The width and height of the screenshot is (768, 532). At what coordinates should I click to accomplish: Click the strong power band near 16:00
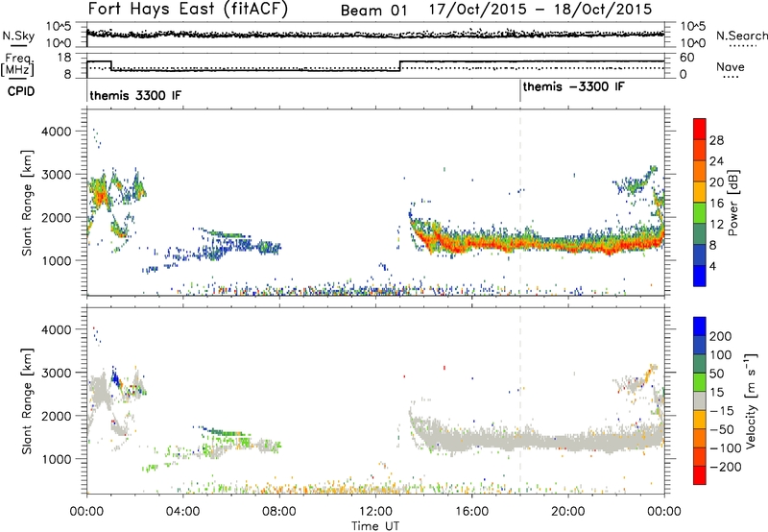coord(471,243)
